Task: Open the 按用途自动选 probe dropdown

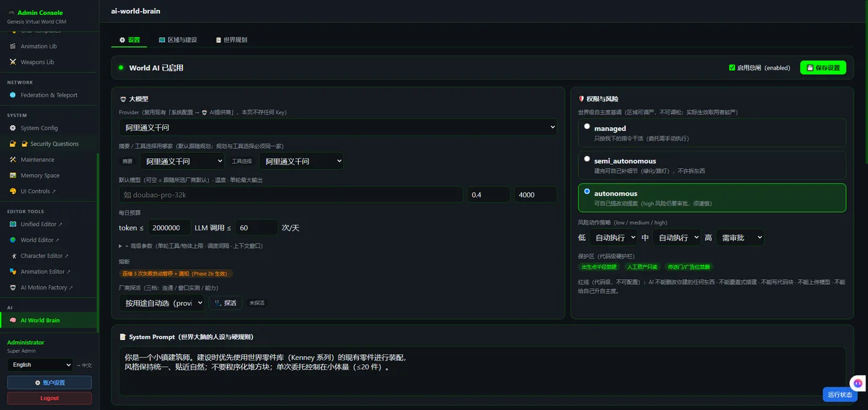Action: [162, 303]
